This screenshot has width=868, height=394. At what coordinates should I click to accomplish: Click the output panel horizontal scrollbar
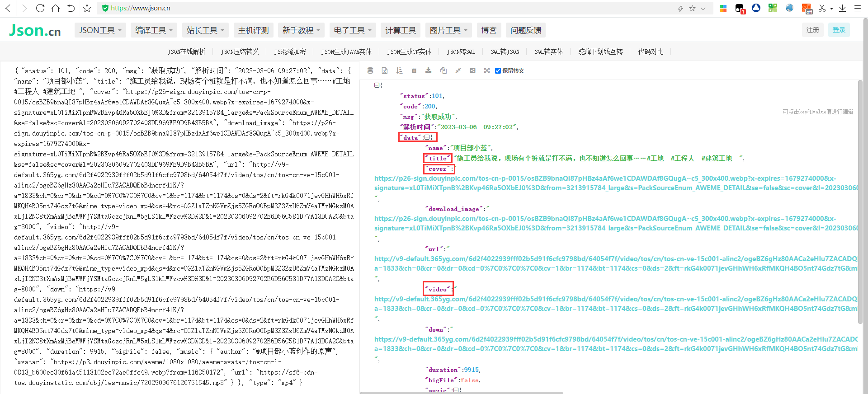462,393
